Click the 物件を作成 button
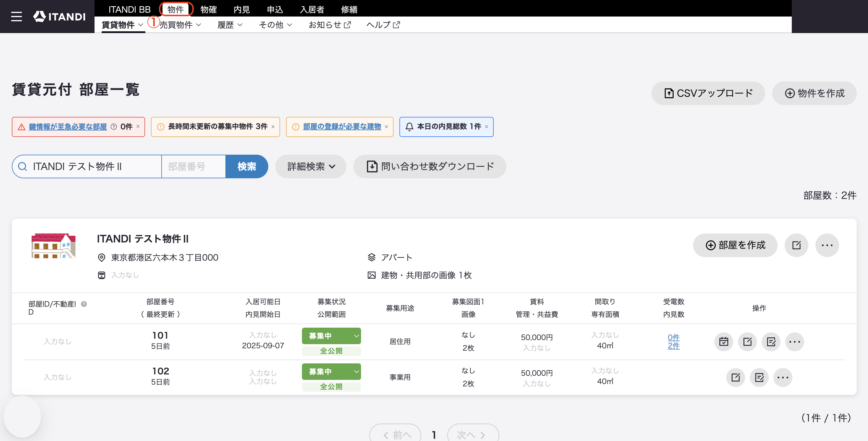Image resolution: width=868 pixels, height=441 pixels. 815,93
